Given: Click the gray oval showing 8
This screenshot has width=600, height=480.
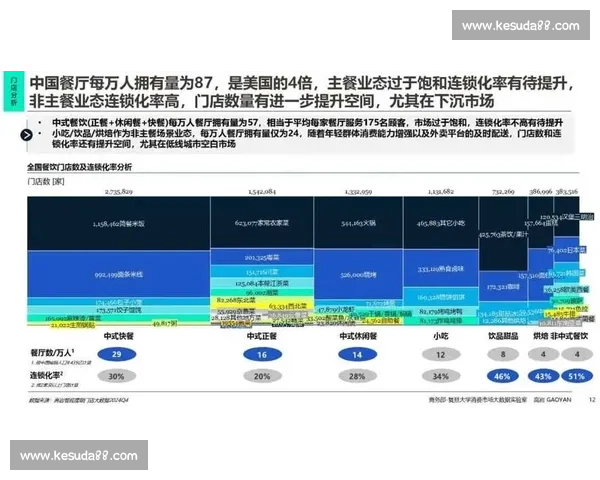Looking at the screenshot, I should coord(503,354).
